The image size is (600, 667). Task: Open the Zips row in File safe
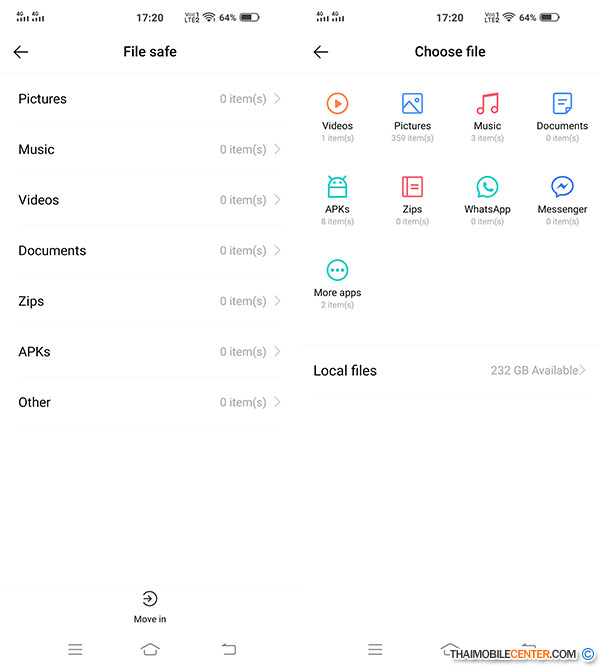coord(149,301)
